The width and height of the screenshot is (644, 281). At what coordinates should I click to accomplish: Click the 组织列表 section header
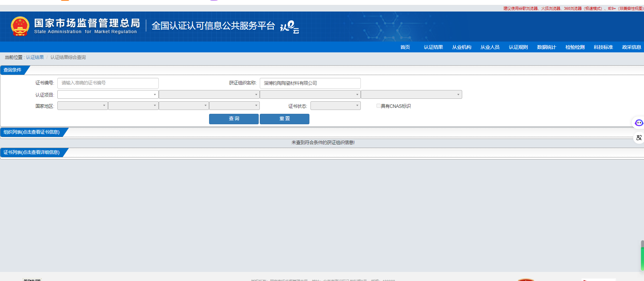[31, 132]
